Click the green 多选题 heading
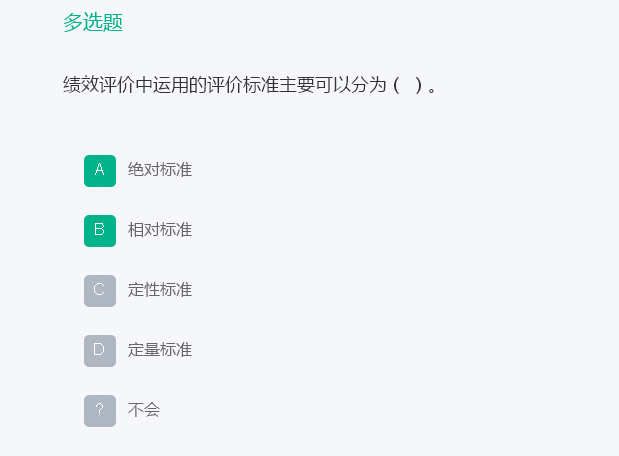This screenshot has height=456, width=619. (x=93, y=22)
